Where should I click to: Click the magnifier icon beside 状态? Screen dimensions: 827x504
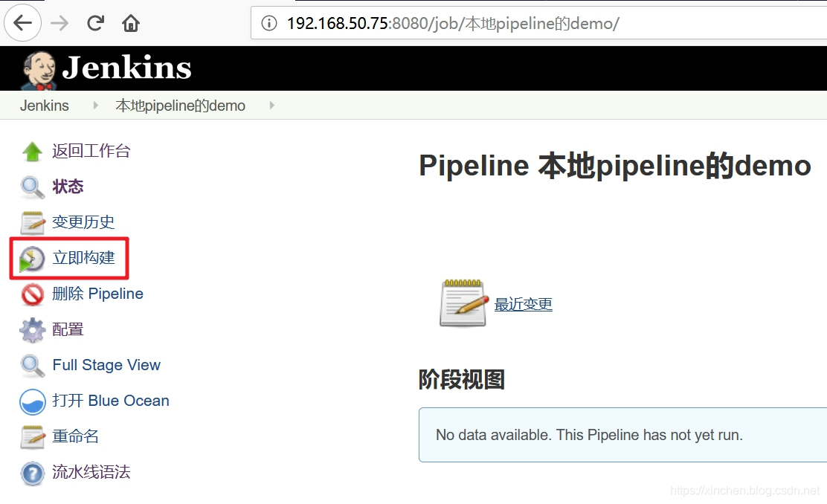coord(32,187)
